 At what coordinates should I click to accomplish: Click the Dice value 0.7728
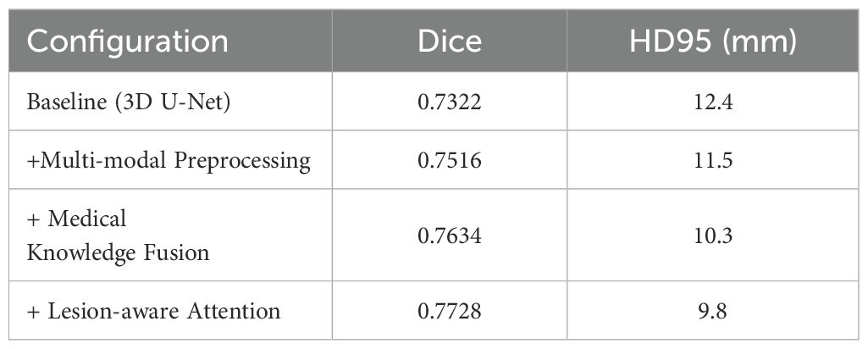tap(450, 312)
